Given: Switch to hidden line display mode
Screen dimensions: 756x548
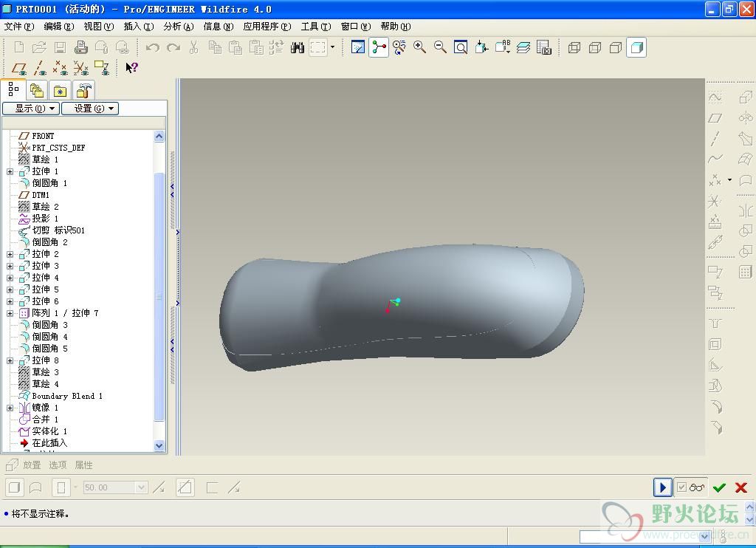Looking at the screenshot, I should (595, 47).
